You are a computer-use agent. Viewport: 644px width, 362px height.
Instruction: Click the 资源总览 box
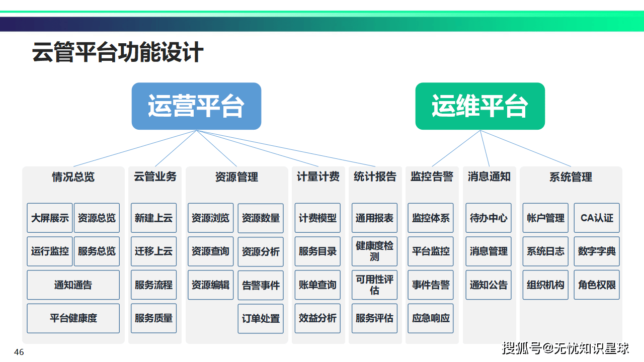(x=97, y=218)
